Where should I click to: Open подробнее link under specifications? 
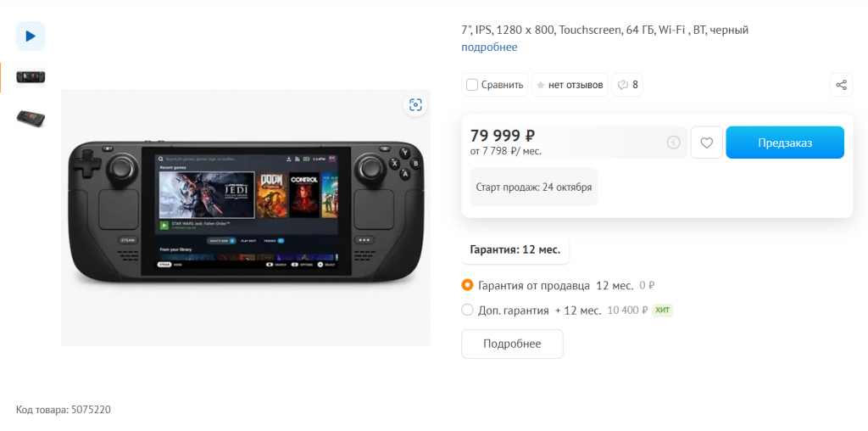pyautogui.click(x=489, y=48)
